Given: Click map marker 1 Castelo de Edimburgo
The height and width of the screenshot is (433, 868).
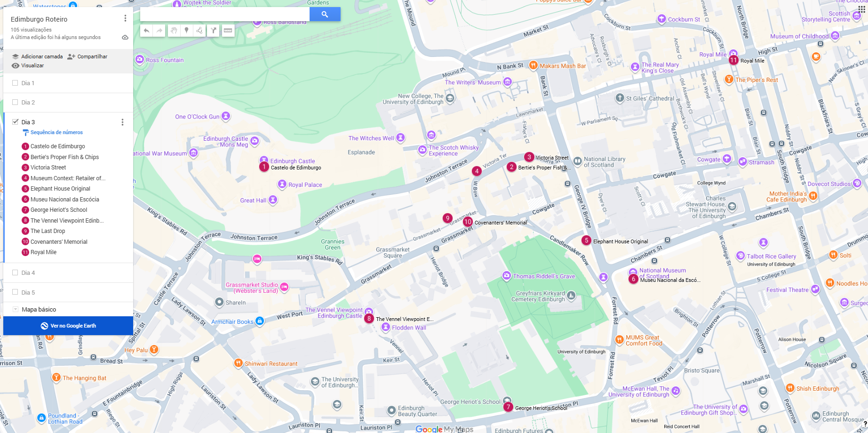Looking at the screenshot, I should pyautogui.click(x=264, y=167).
